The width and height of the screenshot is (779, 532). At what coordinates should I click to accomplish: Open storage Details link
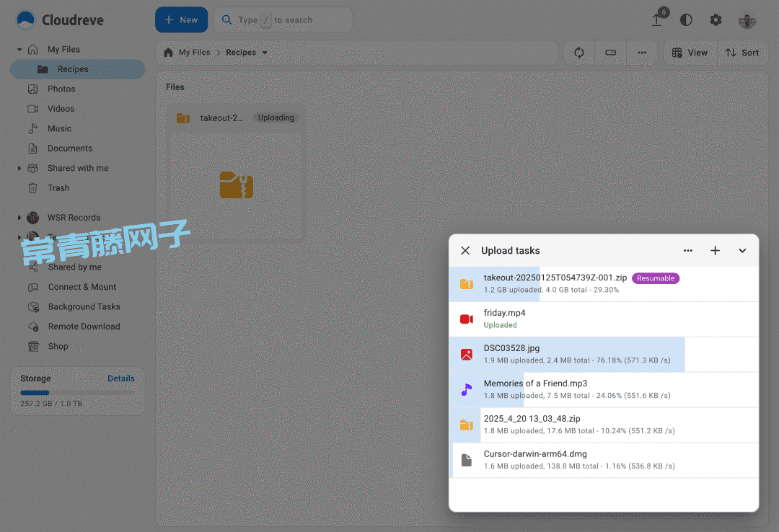tap(120, 378)
